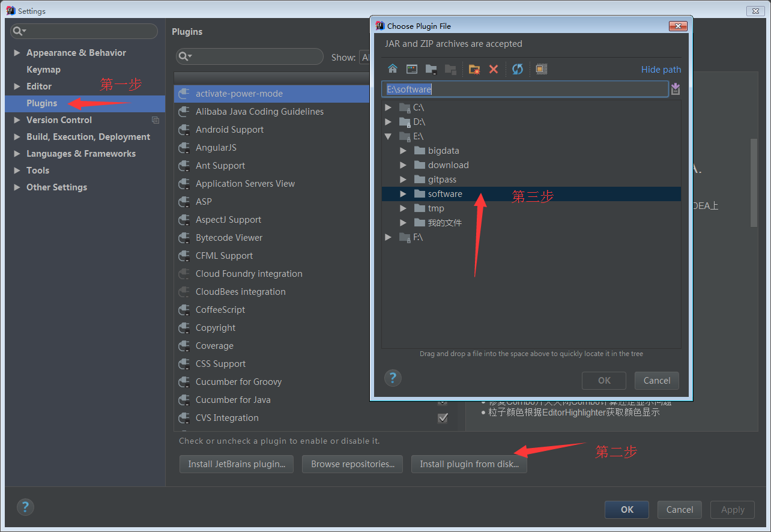
Task: Click the settings search magnifier icon
Action: point(19,31)
